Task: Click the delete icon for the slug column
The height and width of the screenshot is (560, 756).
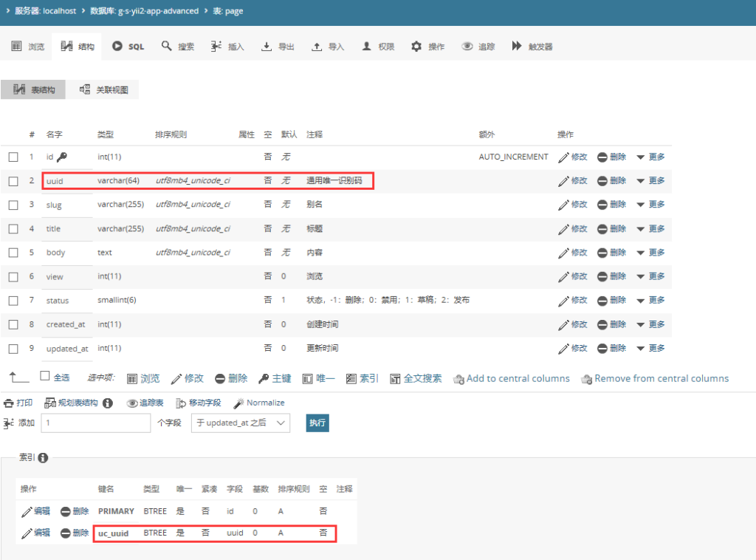Action: [602, 205]
